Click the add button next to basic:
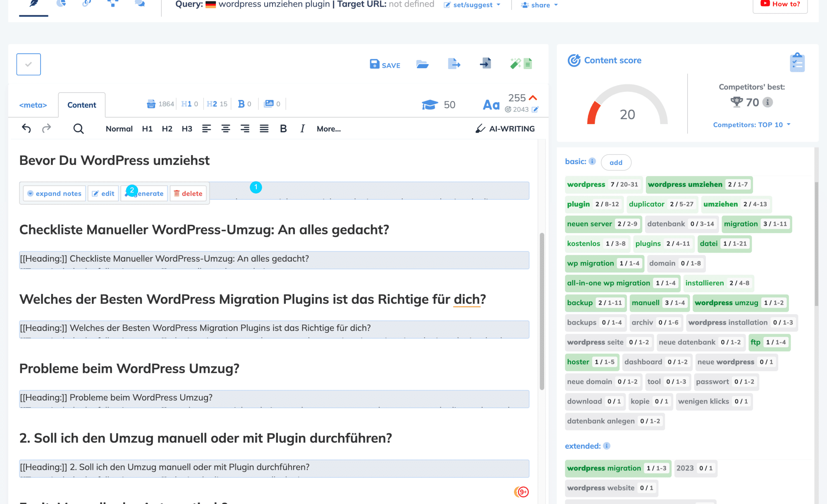Image resolution: width=827 pixels, height=504 pixels. pyautogui.click(x=616, y=162)
